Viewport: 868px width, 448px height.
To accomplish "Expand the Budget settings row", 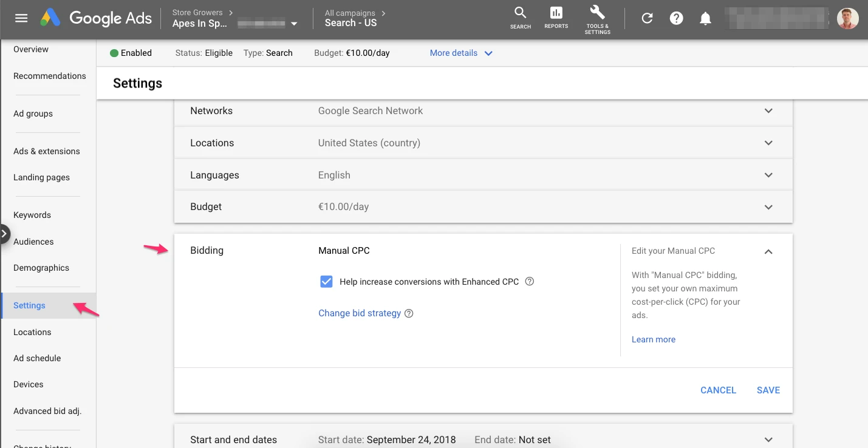I will pos(484,207).
